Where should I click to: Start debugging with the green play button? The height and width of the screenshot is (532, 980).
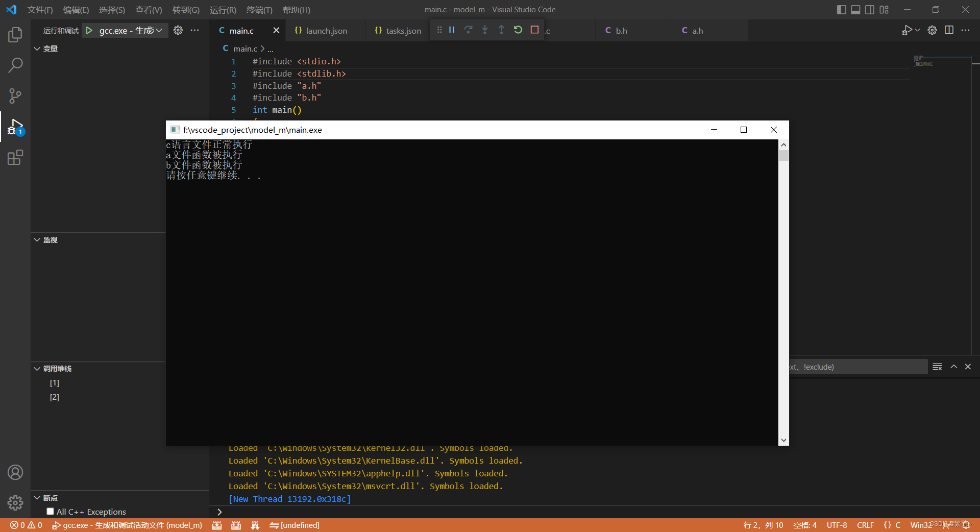coord(89,31)
